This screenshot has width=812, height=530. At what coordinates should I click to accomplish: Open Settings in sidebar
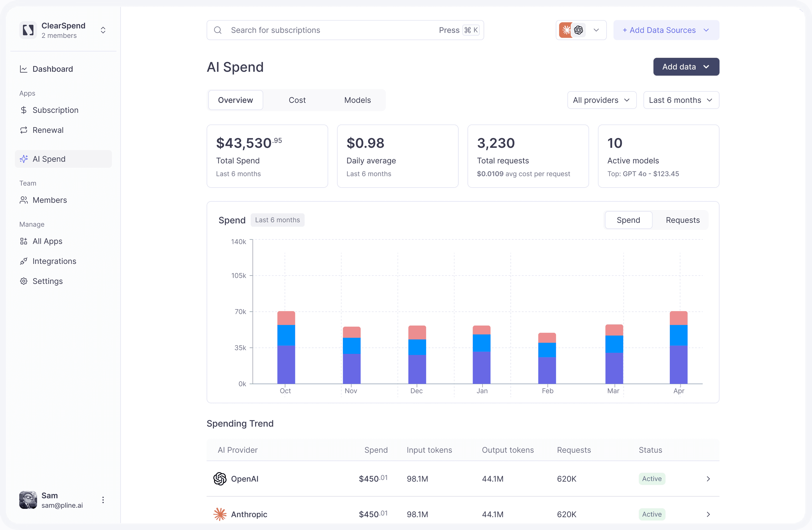pos(63,281)
